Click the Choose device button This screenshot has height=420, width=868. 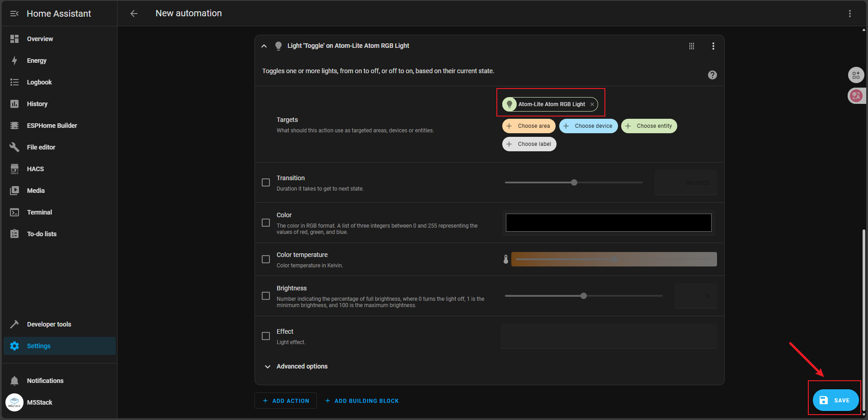point(588,126)
